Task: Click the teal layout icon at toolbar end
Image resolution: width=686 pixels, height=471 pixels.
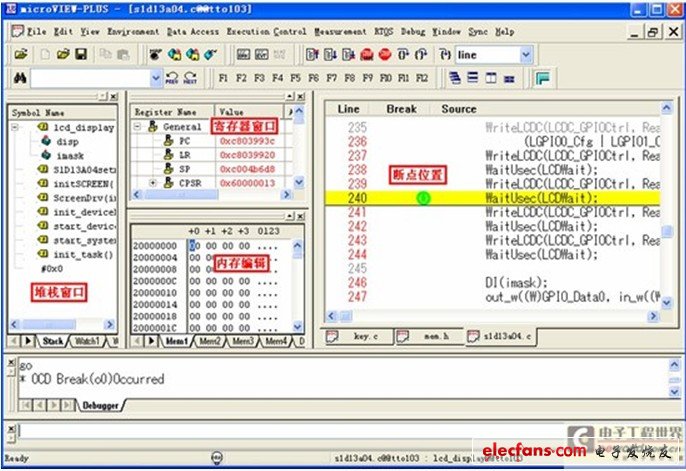Action: 542,78
